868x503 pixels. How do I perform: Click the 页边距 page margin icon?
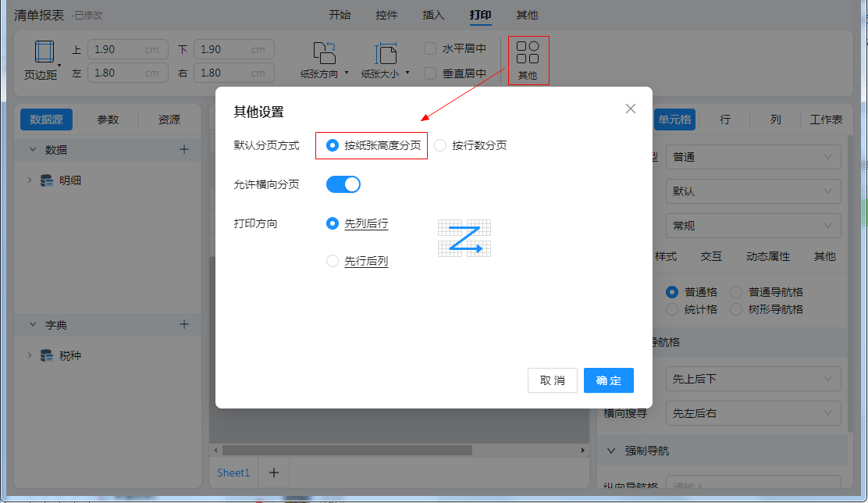(x=41, y=52)
